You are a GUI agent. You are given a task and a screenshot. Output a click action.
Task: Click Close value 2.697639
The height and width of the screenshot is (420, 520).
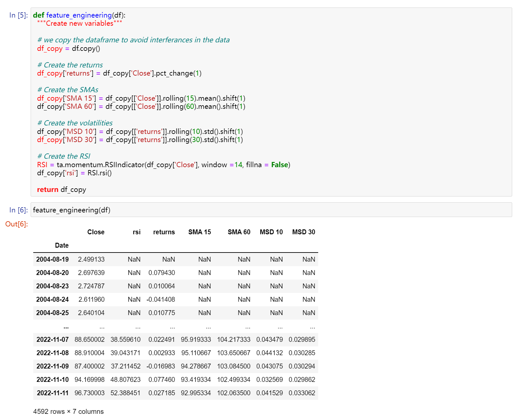coord(91,273)
